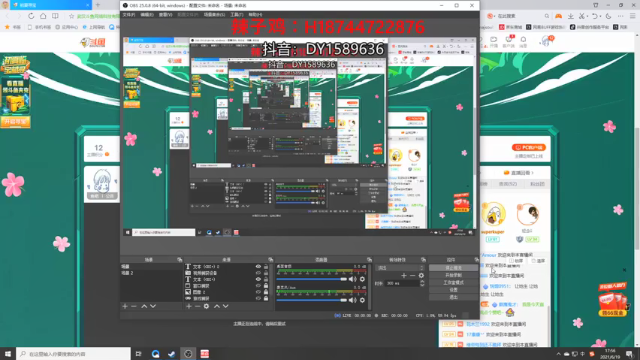Open the OBS Scene Collection menu
This screenshot has height=360, width=640.
214,15
